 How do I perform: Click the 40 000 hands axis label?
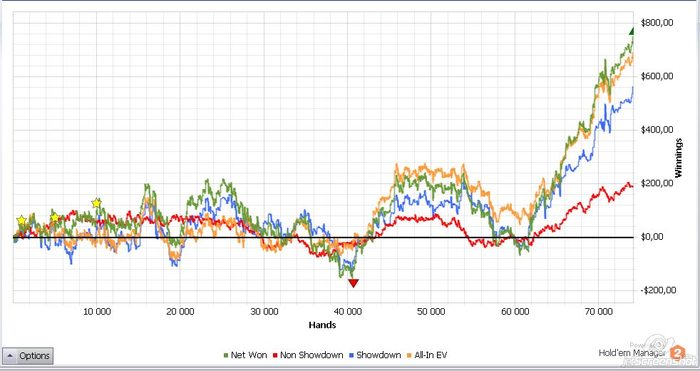pos(348,312)
